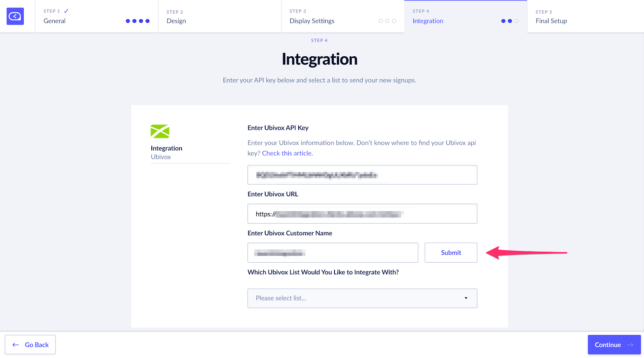Click the Ubivox green envelope logo
This screenshot has height=358, width=644.
click(160, 131)
